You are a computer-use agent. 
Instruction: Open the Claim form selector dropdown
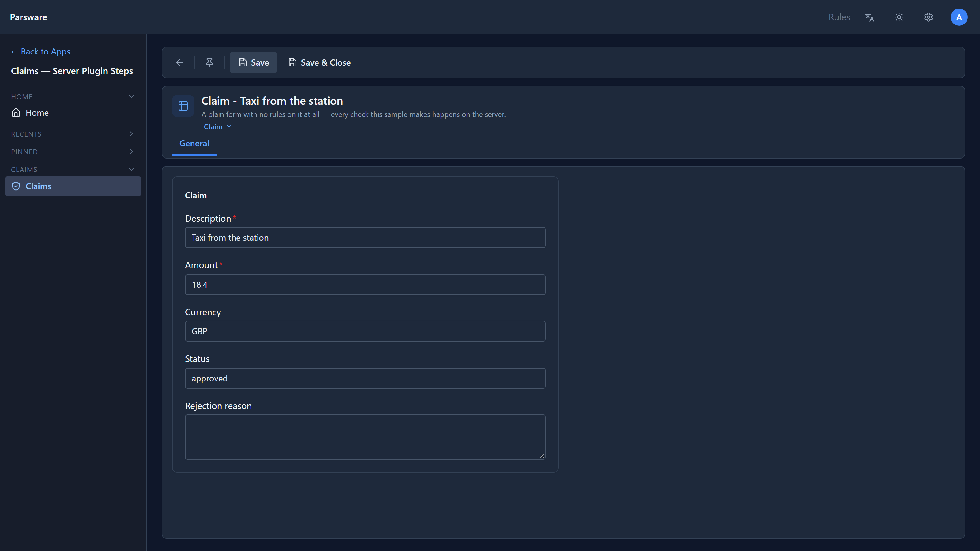pyautogui.click(x=218, y=127)
